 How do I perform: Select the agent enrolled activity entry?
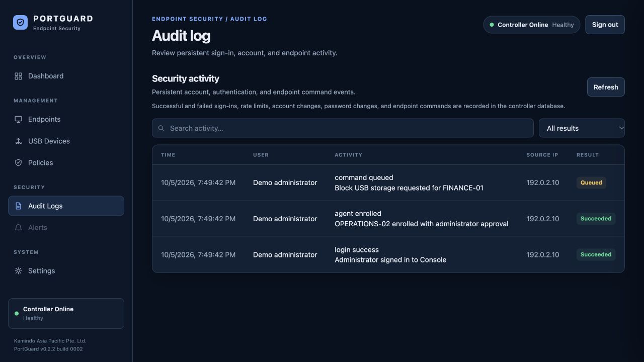pyautogui.click(x=388, y=219)
